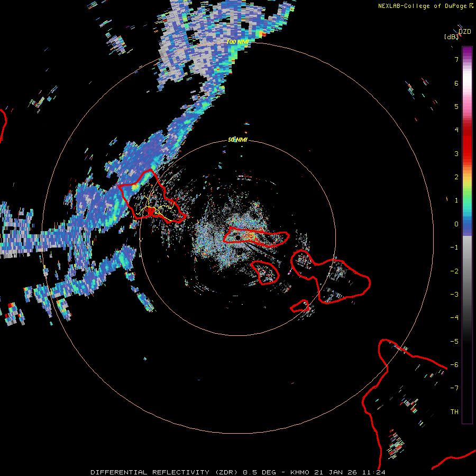Viewport: 476px width, 476px height.
Task: Click the color scale label 5
Action: (x=456, y=106)
